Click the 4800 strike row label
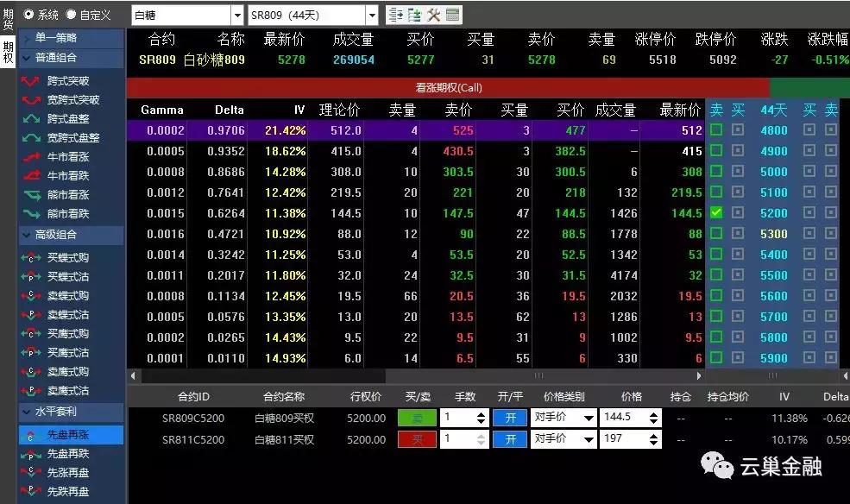 click(773, 130)
